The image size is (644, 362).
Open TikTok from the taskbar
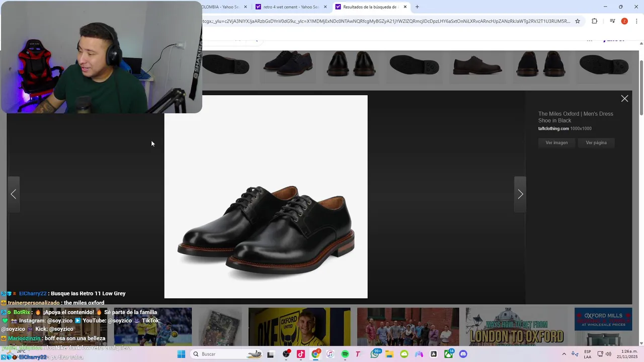301,354
